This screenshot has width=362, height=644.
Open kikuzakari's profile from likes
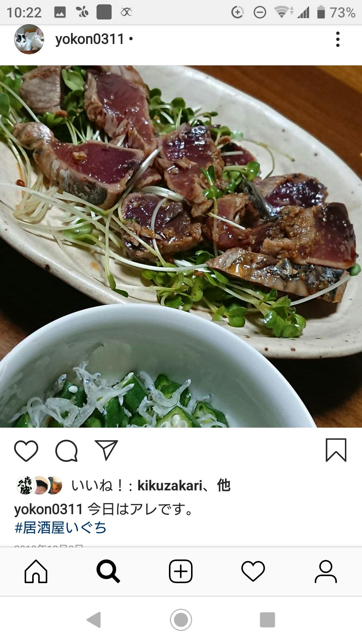click(x=170, y=486)
